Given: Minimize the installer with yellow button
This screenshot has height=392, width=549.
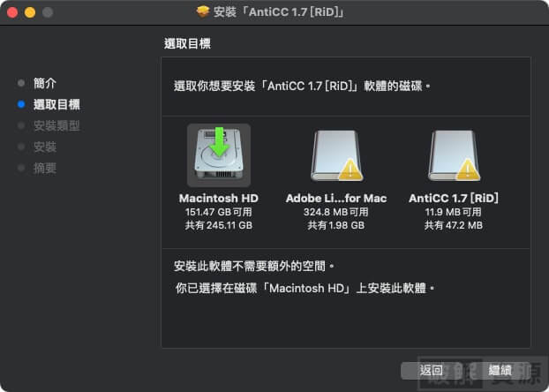Looking at the screenshot, I should (30, 12).
